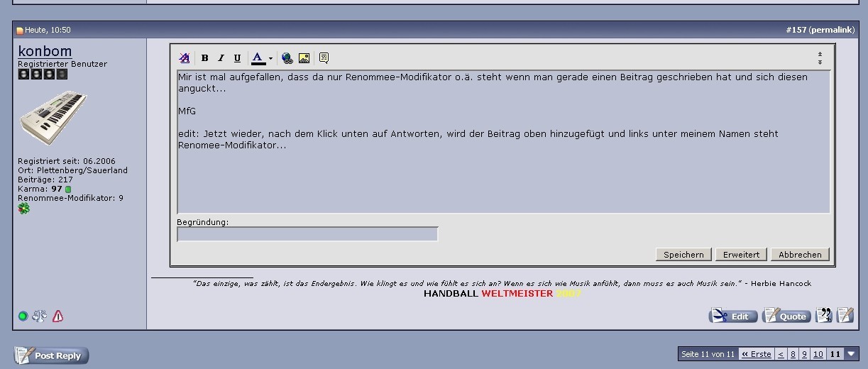This screenshot has width=868, height=369.
Task: Click the green online status icon
Action: (x=23, y=316)
